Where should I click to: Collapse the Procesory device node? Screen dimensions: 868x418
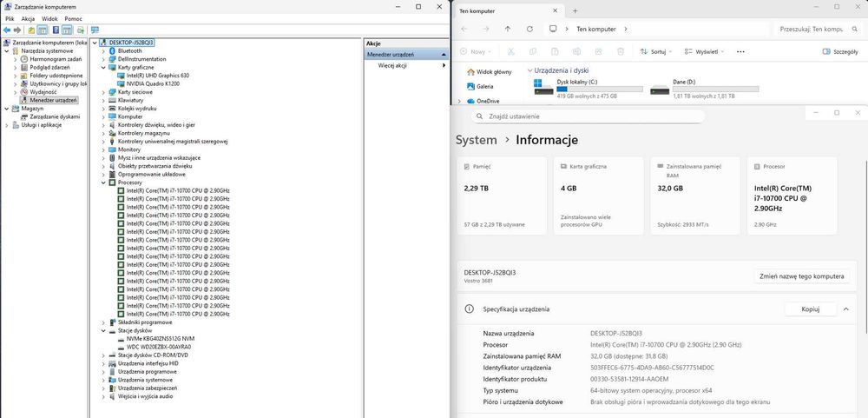pyautogui.click(x=103, y=182)
